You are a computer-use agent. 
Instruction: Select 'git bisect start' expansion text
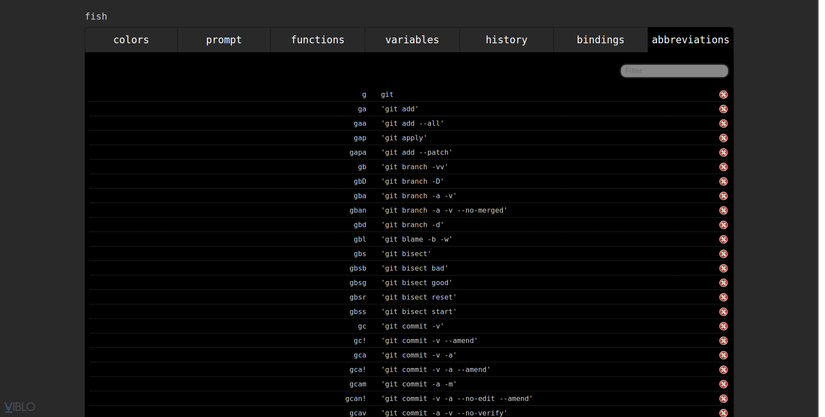tap(419, 312)
